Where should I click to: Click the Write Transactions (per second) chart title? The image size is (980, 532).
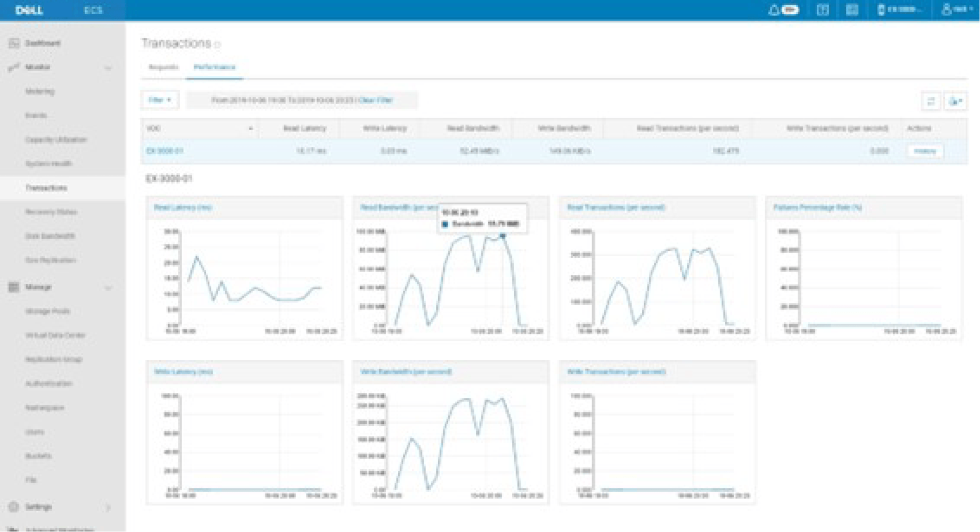point(617,372)
